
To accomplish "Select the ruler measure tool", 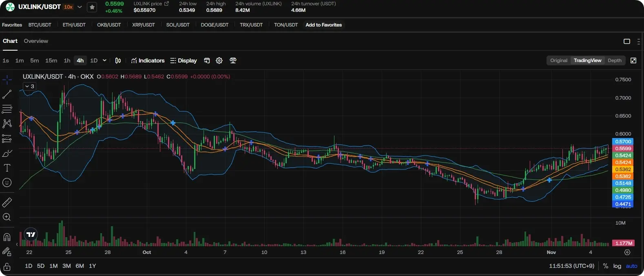I will click(x=7, y=202).
